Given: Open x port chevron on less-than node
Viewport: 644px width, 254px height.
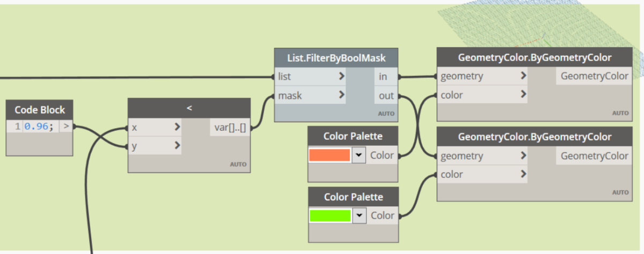Looking at the screenshot, I should click(177, 128).
